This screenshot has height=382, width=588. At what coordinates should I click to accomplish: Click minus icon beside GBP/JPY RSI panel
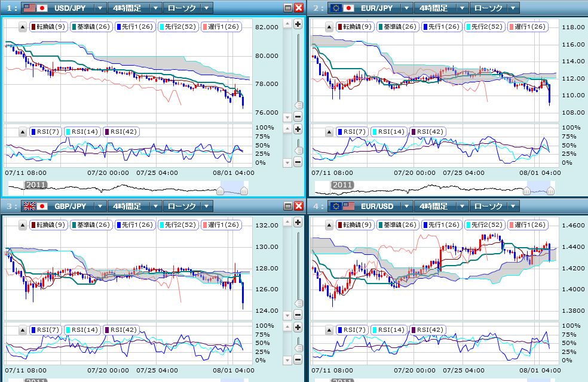(298, 360)
